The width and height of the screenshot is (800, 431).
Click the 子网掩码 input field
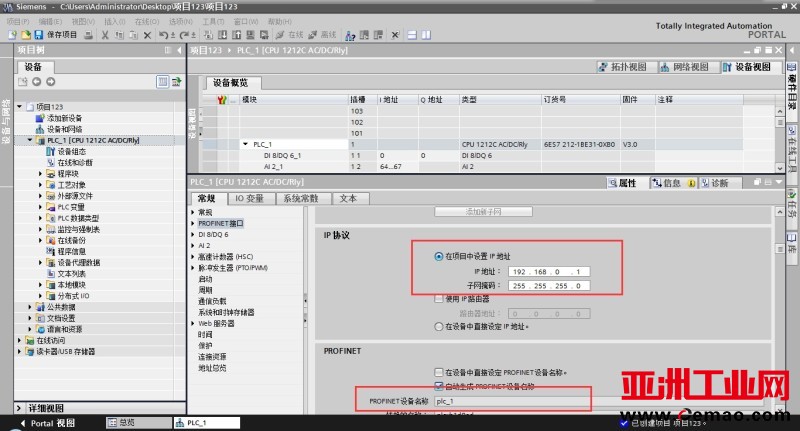[549, 286]
